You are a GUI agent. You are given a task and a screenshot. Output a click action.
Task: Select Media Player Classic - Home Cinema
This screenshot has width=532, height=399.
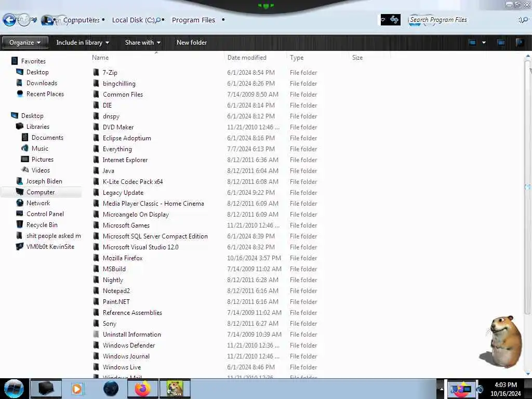(x=153, y=203)
